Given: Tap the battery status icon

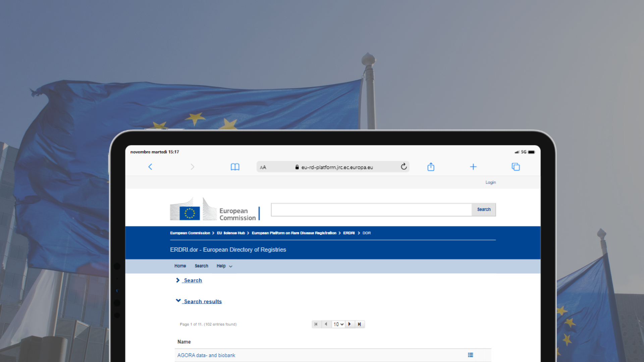Looking at the screenshot, I should 532,152.
